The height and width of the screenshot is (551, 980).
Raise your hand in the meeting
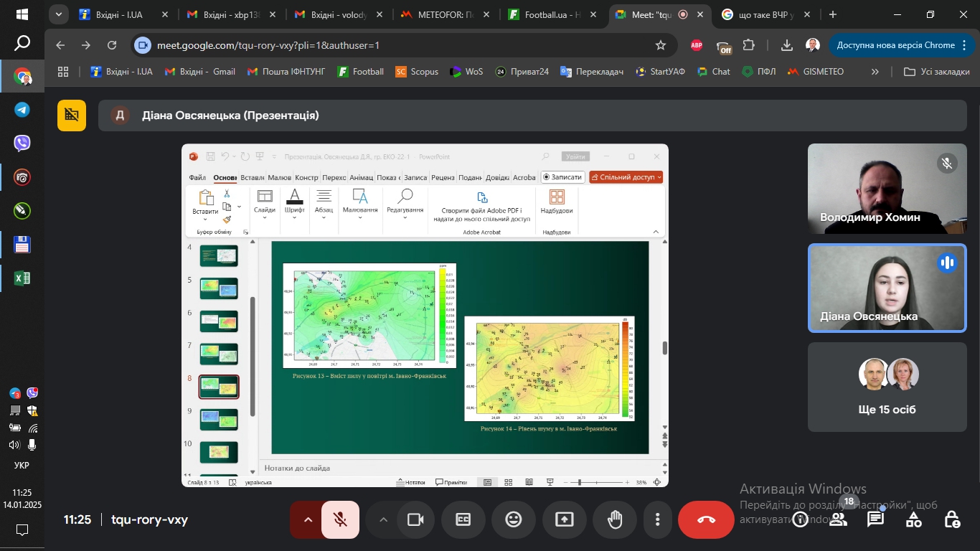click(615, 519)
